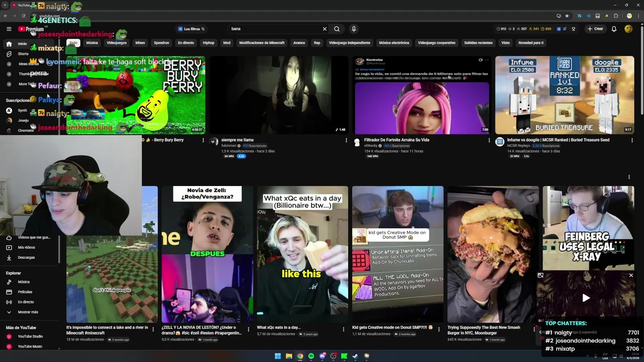
Task: Click the magnifier search button
Action: [337, 29]
